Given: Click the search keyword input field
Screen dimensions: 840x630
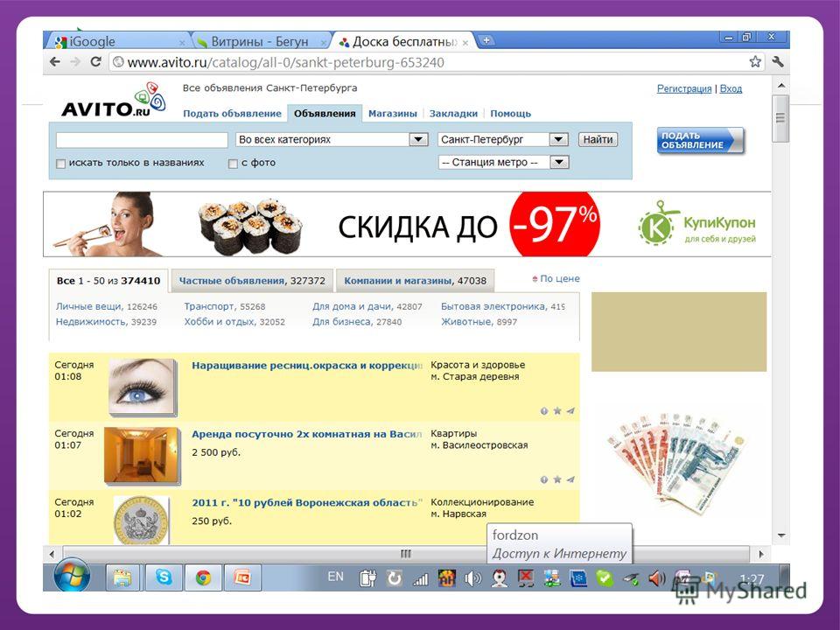Looking at the screenshot, I should (142, 140).
